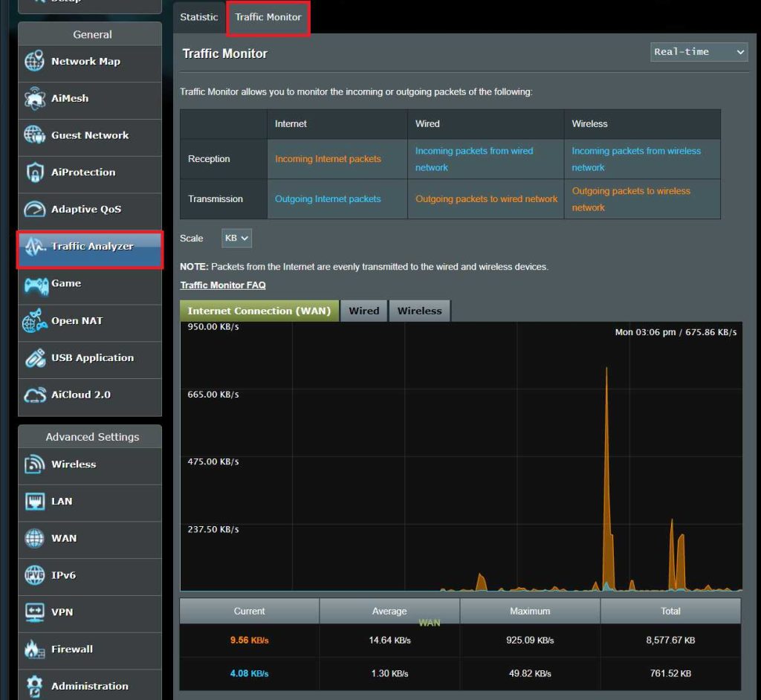Select the Wired graph tab
The width and height of the screenshot is (761, 700).
click(x=364, y=311)
